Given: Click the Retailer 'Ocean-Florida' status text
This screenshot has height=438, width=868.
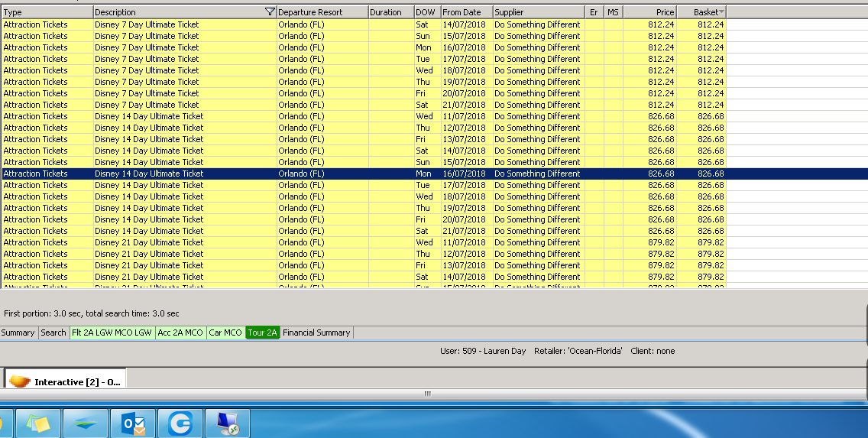Looking at the screenshot, I should click(x=578, y=351).
